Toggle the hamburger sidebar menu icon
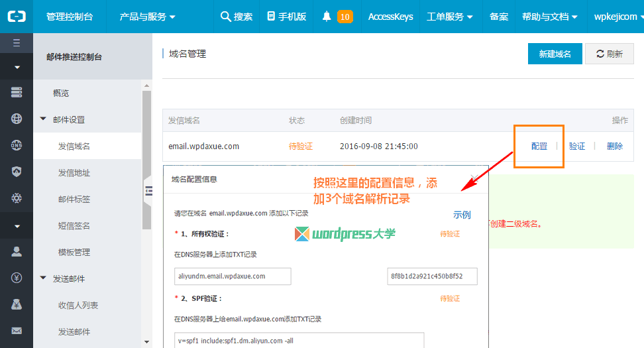This screenshot has width=644, height=348. tap(17, 43)
